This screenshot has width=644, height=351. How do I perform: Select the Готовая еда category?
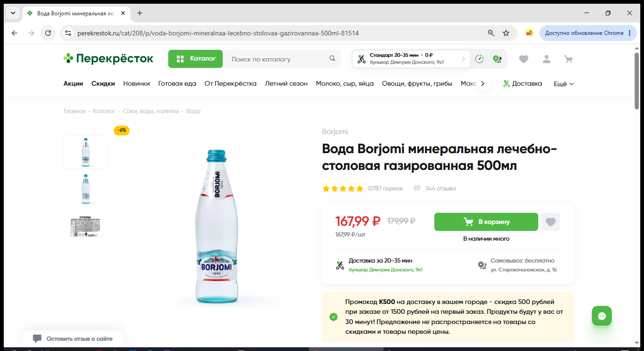177,84
